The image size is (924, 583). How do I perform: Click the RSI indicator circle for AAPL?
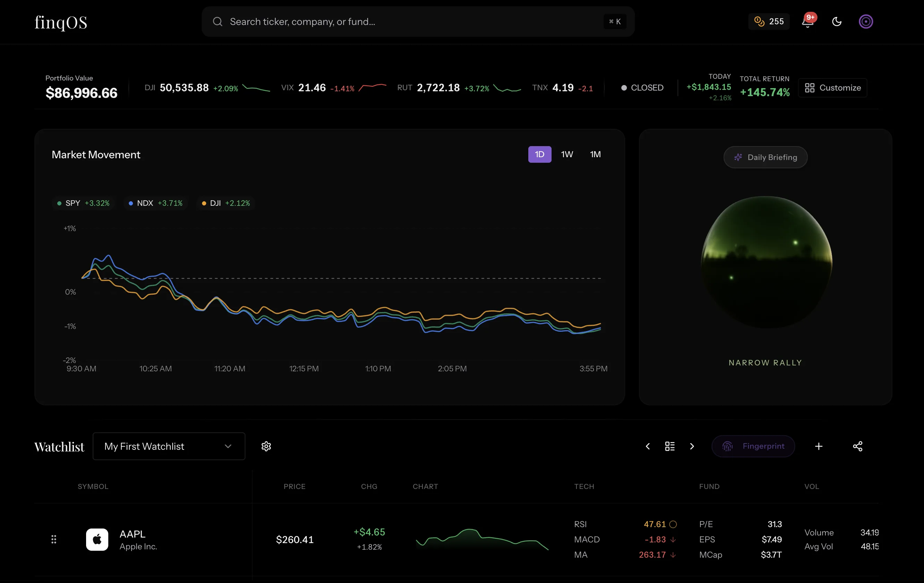pos(673,524)
